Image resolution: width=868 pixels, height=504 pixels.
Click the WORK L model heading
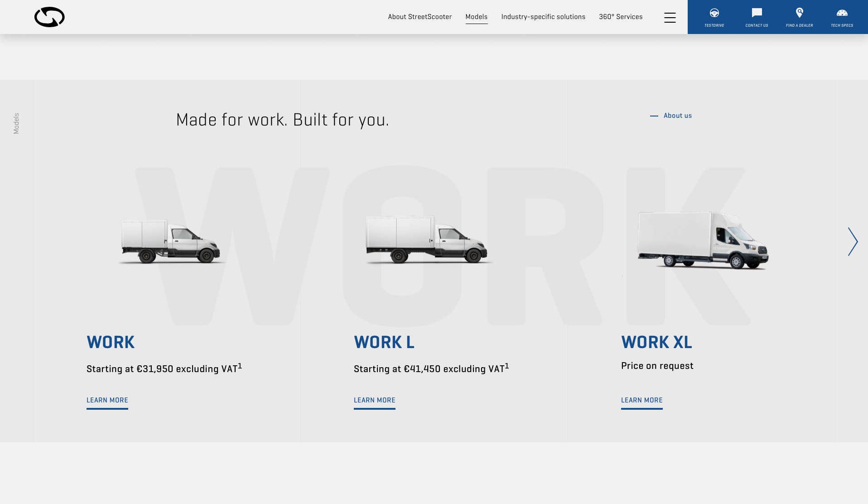point(384,342)
